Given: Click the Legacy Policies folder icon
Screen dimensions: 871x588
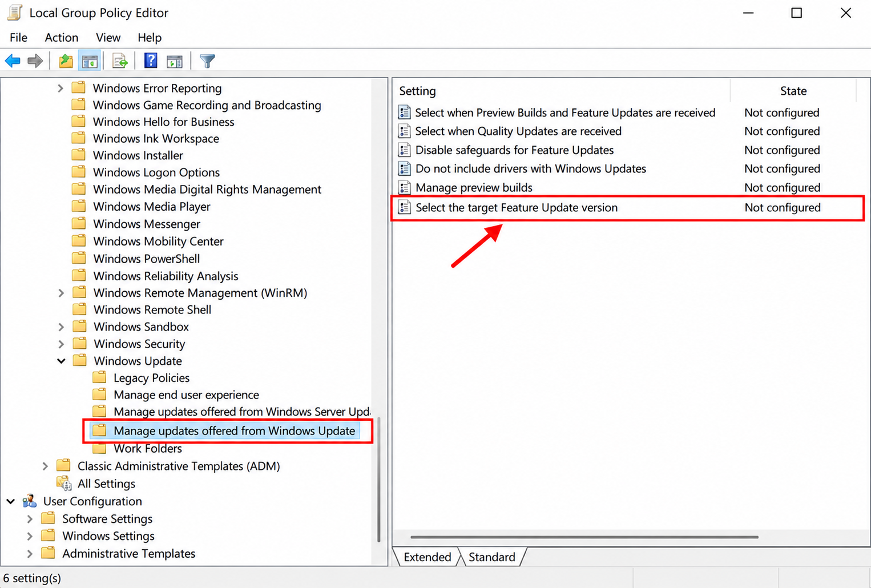Looking at the screenshot, I should (99, 377).
